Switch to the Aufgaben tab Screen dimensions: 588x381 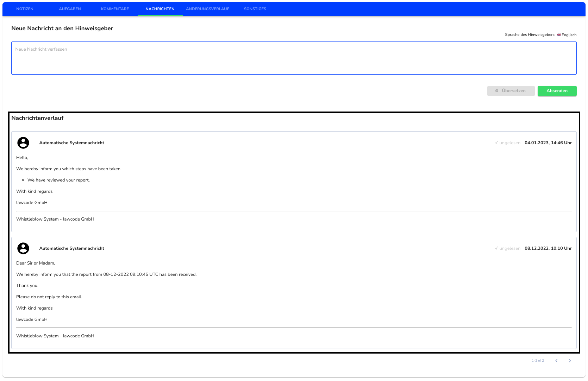pyautogui.click(x=70, y=9)
